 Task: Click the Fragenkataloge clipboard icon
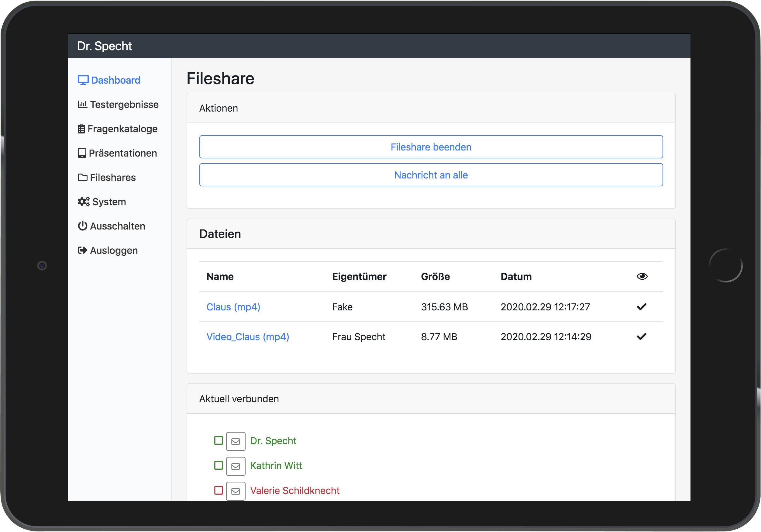pos(81,129)
